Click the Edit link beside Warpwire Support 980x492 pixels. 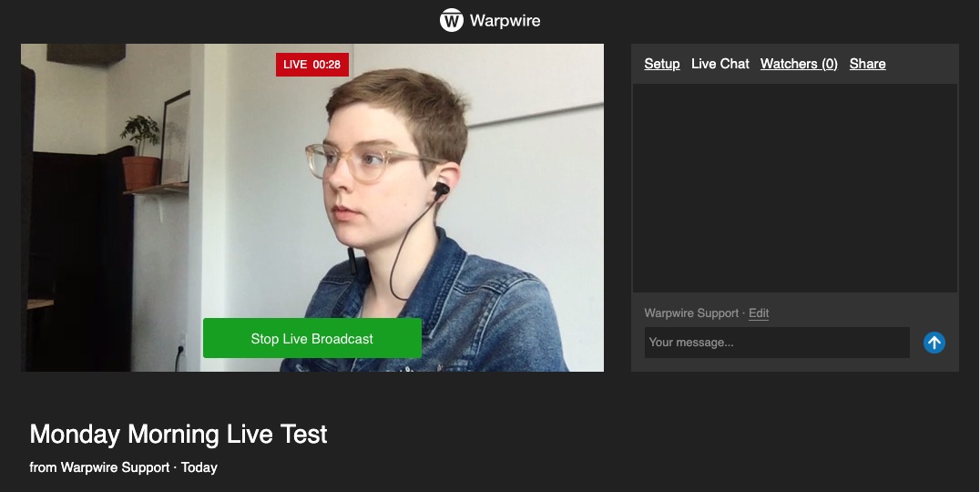coord(759,313)
